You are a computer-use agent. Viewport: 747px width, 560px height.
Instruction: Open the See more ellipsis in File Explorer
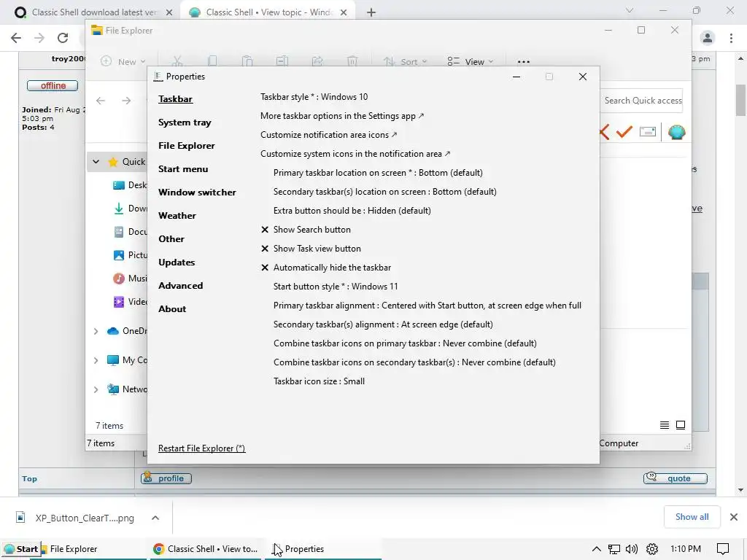(524, 61)
